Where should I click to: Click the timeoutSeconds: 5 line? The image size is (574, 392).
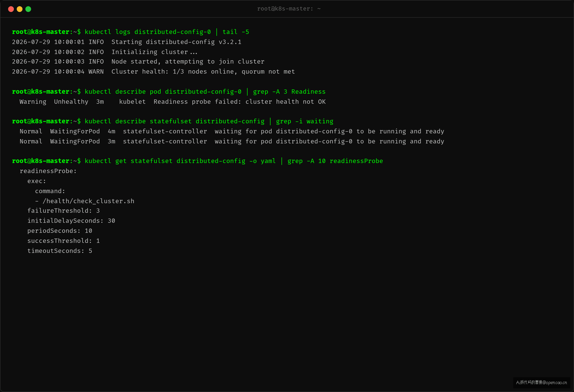(60, 251)
